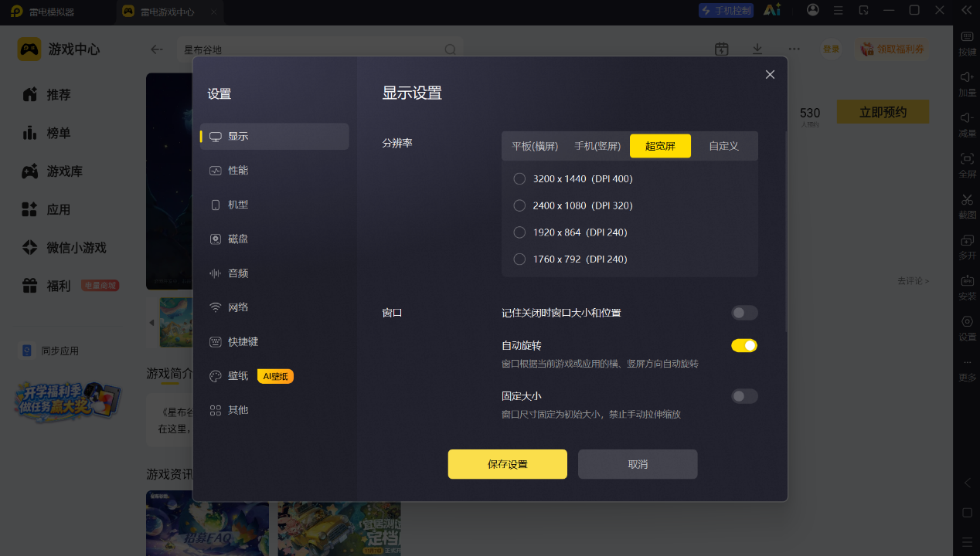The image size is (980, 556).
Task: Click the 保存设置 button
Action: [x=508, y=464]
